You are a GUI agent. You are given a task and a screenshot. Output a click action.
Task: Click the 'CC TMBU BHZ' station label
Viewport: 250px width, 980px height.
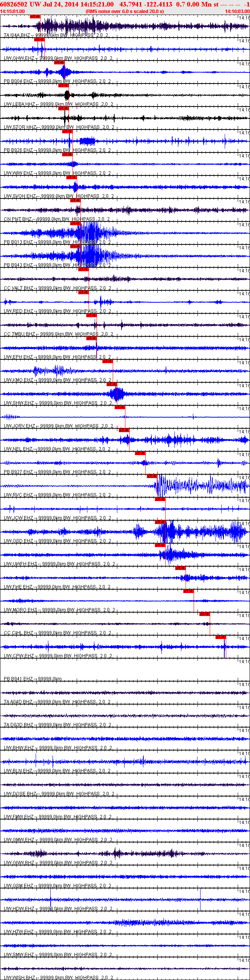point(20,334)
